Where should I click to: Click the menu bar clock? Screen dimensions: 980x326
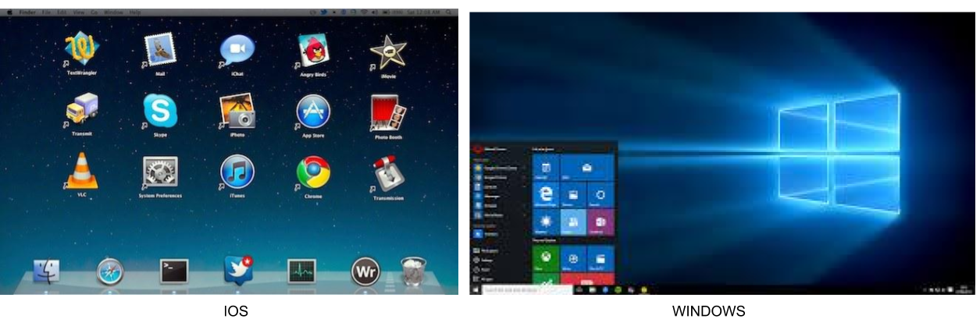(x=424, y=12)
